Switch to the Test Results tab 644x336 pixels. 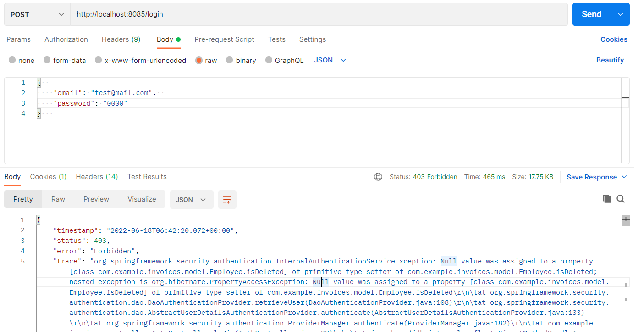tap(147, 177)
